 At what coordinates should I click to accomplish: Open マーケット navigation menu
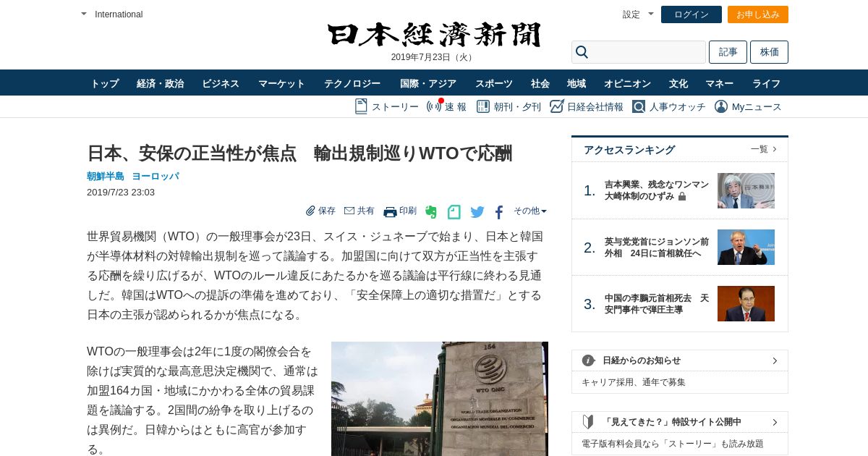point(281,83)
